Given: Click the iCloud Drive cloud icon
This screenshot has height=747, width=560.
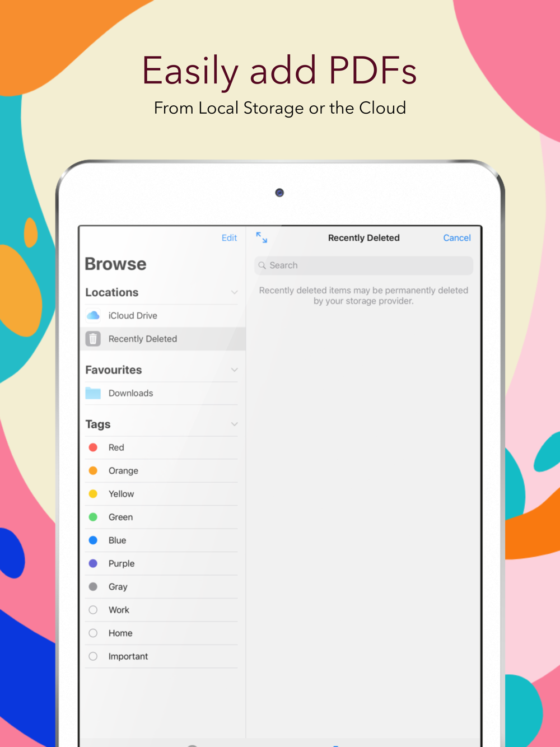Looking at the screenshot, I should [94, 315].
